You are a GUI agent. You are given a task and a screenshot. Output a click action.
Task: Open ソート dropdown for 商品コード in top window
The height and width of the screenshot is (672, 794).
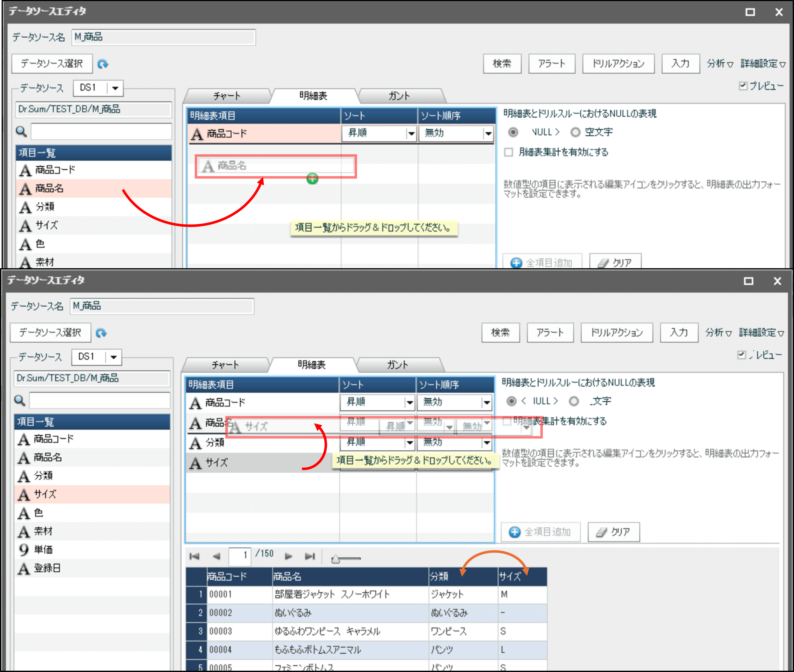click(411, 134)
